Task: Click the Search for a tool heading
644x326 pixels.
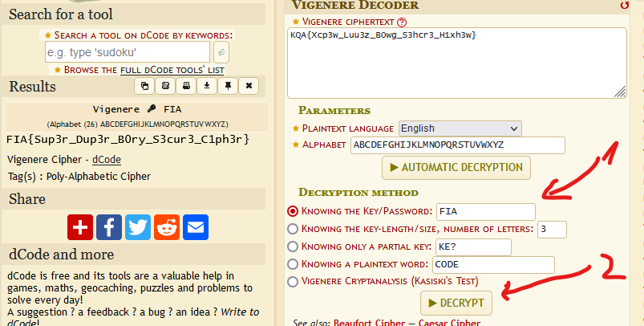Action: (61, 14)
